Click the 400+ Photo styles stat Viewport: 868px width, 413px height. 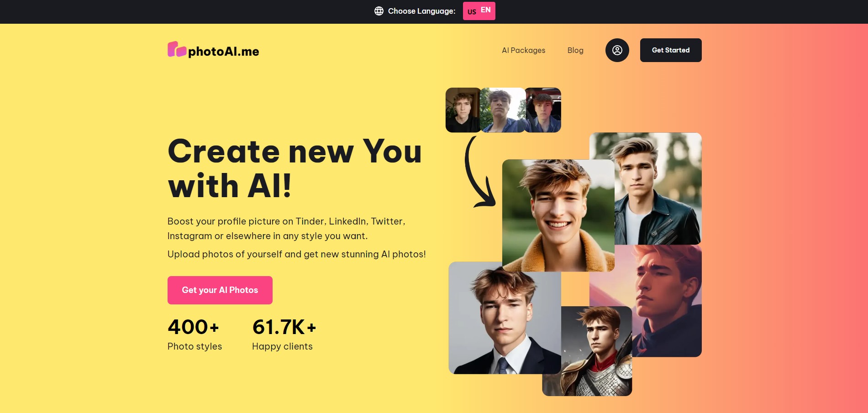[195, 334]
